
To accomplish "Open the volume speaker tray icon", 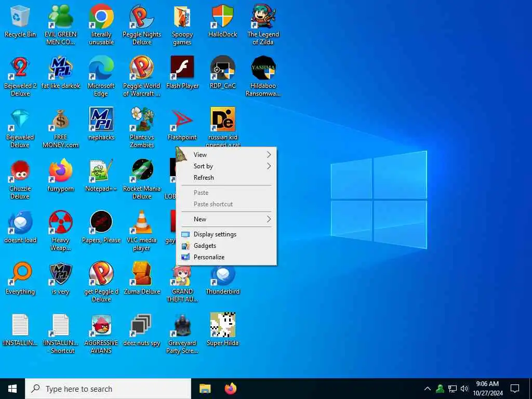I will point(464,389).
